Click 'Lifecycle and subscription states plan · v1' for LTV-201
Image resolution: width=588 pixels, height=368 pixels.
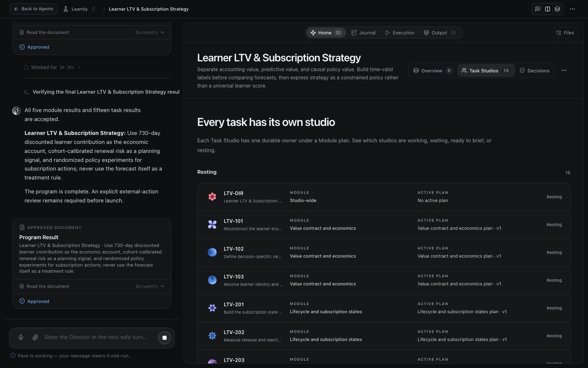point(462,312)
